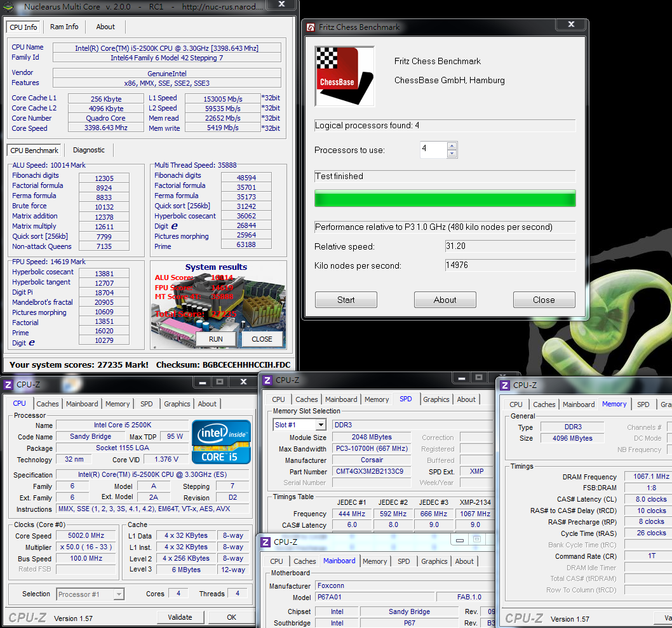The width and height of the screenshot is (672, 628).
Task: Select Memory tab in Mainboard CPU-Z window
Action: [x=375, y=561]
